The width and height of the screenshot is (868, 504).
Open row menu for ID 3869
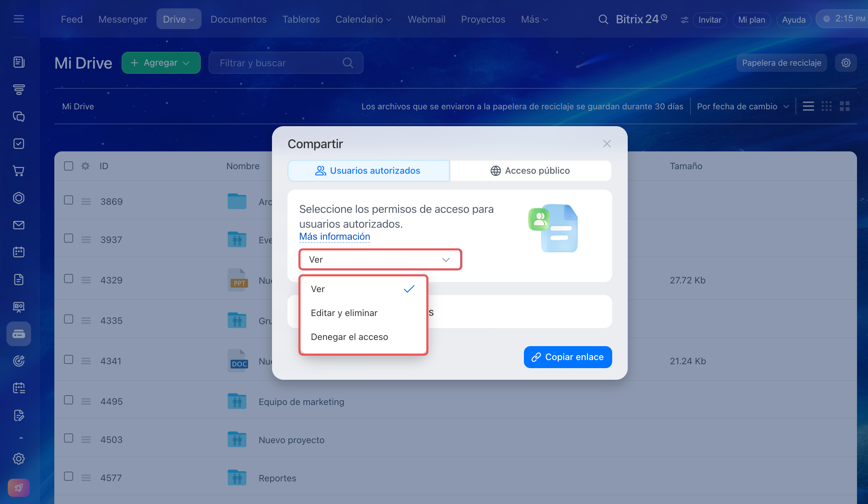point(86,202)
